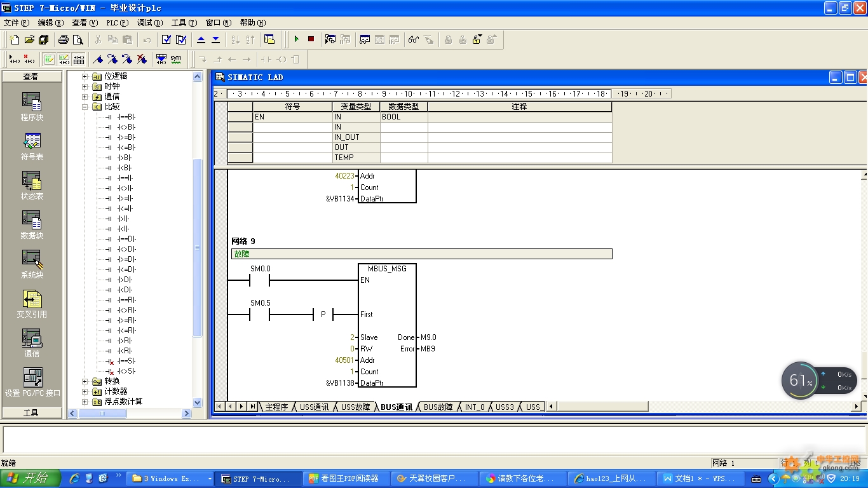This screenshot has width=868, height=488.
Task: Click the green RUN mode icon
Action: pos(296,39)
